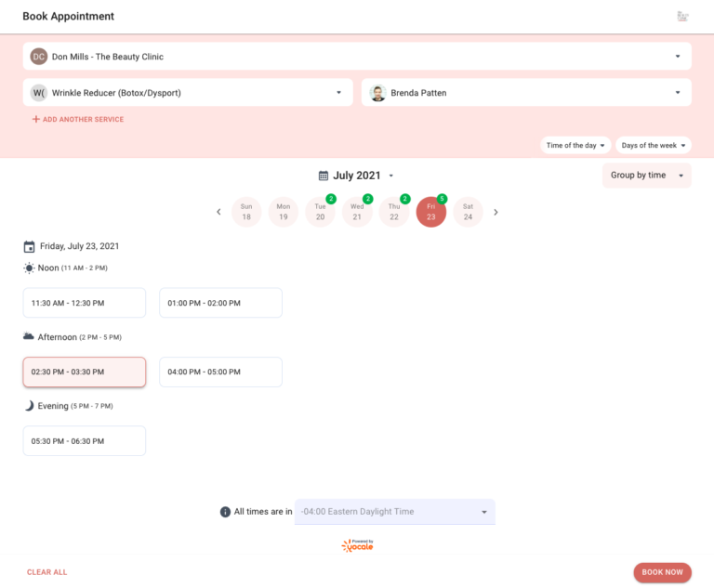This screenshot has height=588, width=714.
Task: Open the Group by time dropdown
Action: click(x=647, y=176)
